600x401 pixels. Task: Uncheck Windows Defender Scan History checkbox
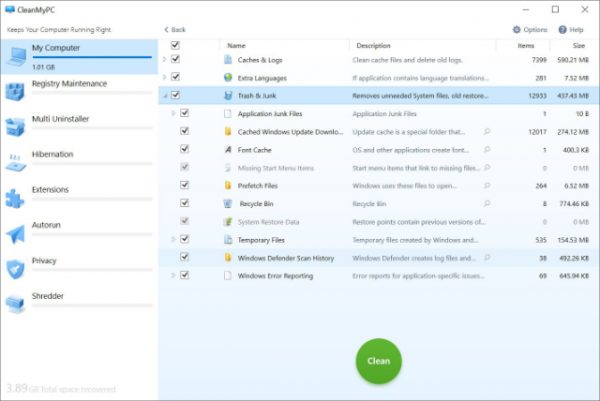(184, 257)
